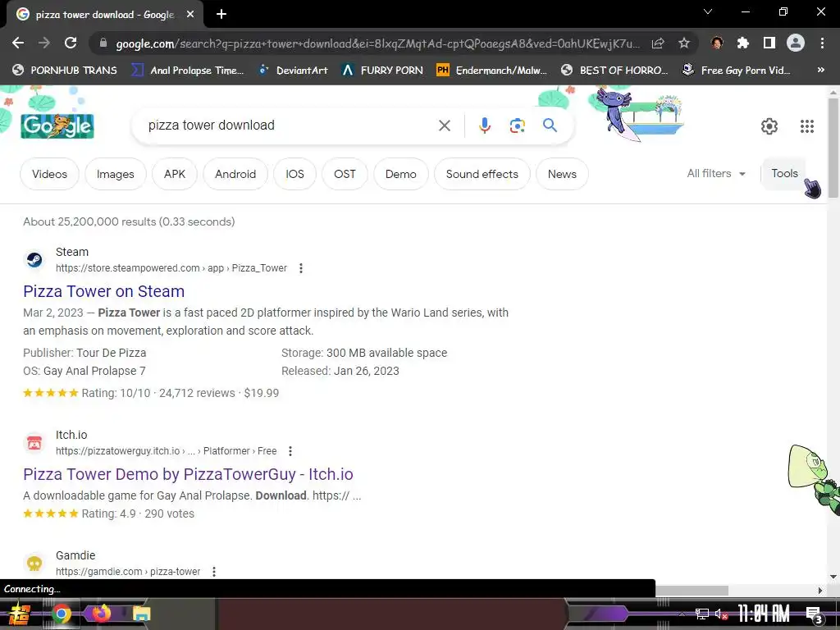
Task: Open more options for Itch.io result
Action: click(x=290, y=451)
